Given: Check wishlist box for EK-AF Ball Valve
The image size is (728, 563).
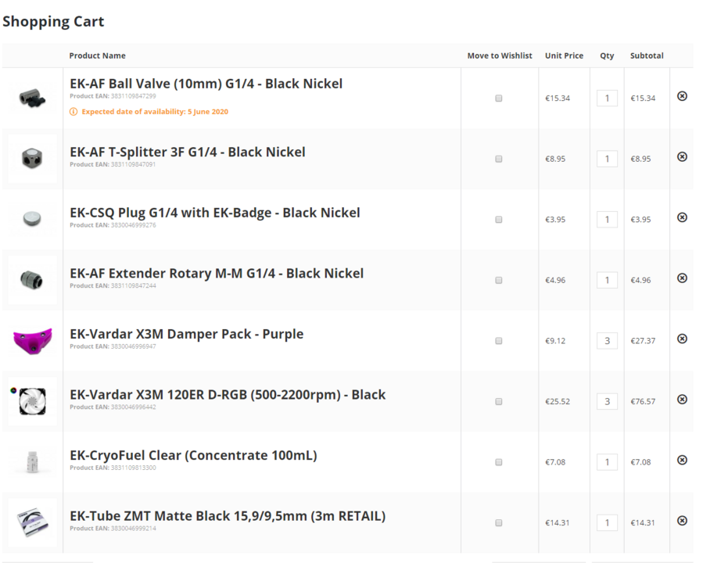Looking at the screenshot, I should pos(499,98).
